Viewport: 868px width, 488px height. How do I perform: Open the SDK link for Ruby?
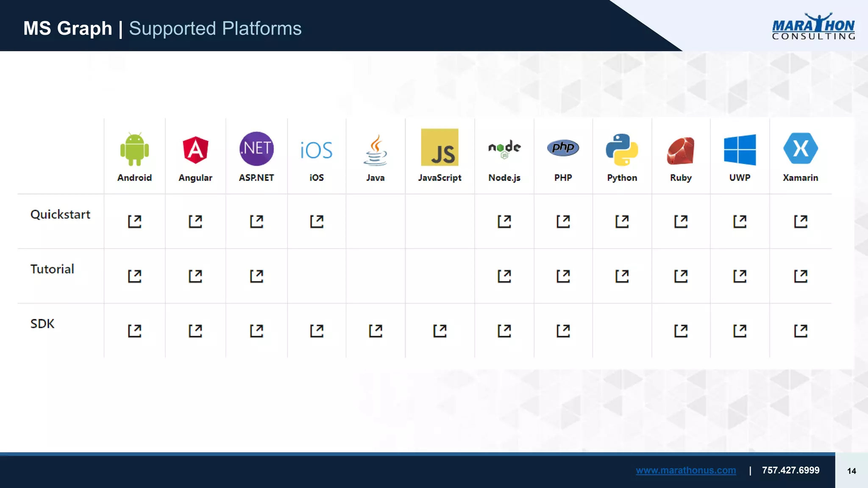pyautogui.click(x=681, y=331)
